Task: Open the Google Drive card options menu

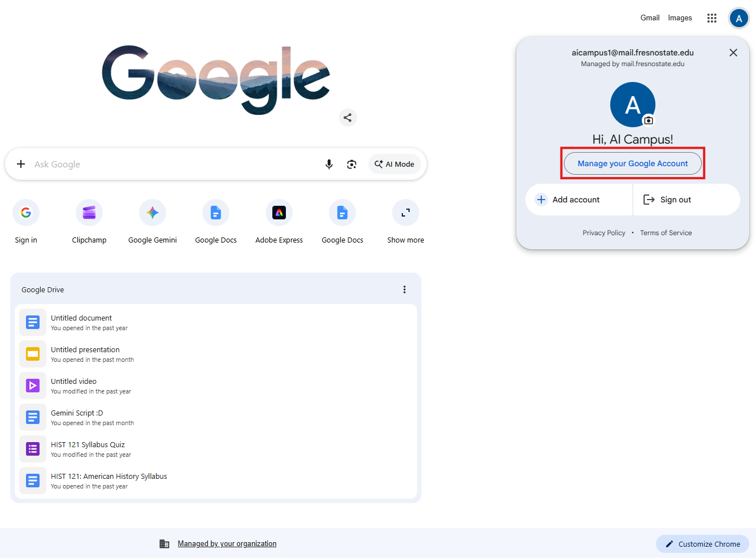Action: 405,289
